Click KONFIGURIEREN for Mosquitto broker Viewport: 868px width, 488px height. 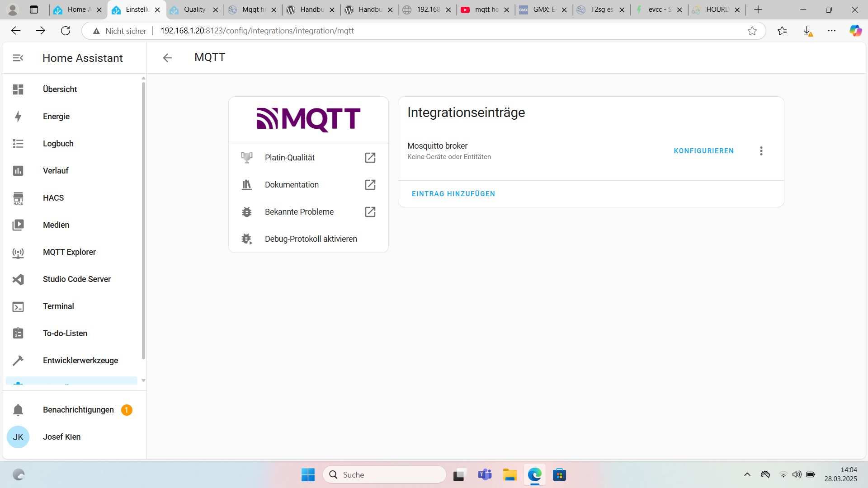[x=704, y=151]
